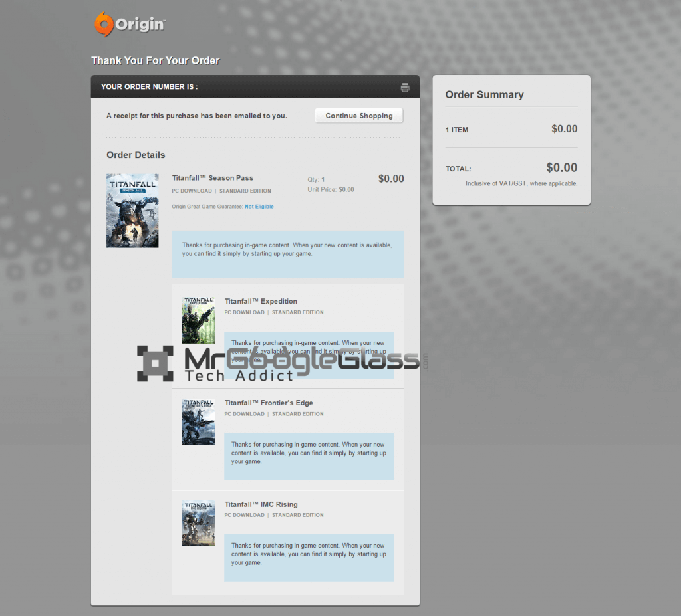Click the TOTAL label in summary
The height and width of the screenshot is (616, 681).
458,169
